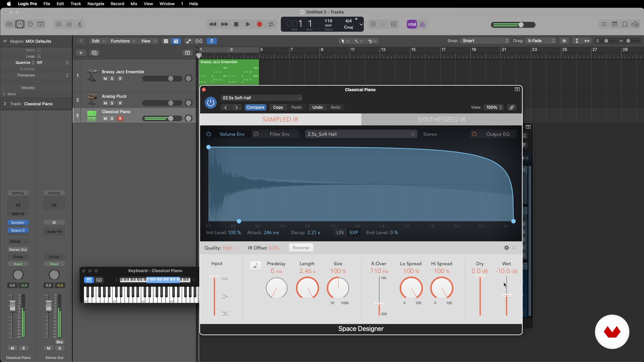The image size is (644, 362).
Task: Toggle the Volume Env power button
Action: (x=209, y=134)
